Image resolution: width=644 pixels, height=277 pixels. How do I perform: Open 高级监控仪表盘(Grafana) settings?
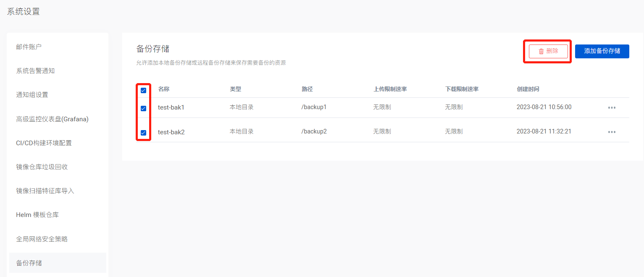tap(52, 119)
